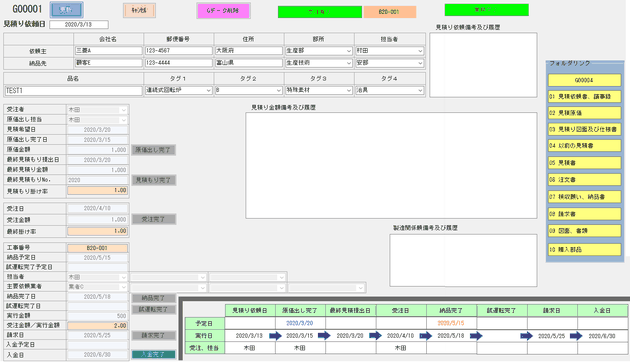Click the 見積もり完了 gray button
The height and width of the screenshot is (362, 630).
(153, 180)
